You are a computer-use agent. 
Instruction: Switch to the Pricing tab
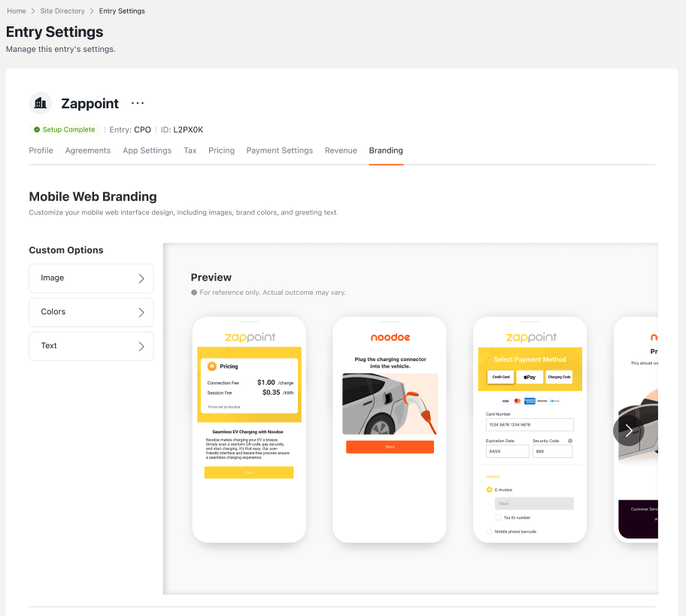point(221,150)
